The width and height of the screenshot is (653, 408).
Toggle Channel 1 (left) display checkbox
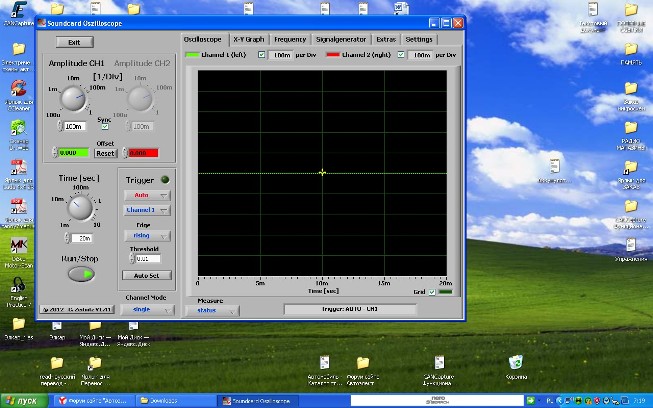[262, 55]
